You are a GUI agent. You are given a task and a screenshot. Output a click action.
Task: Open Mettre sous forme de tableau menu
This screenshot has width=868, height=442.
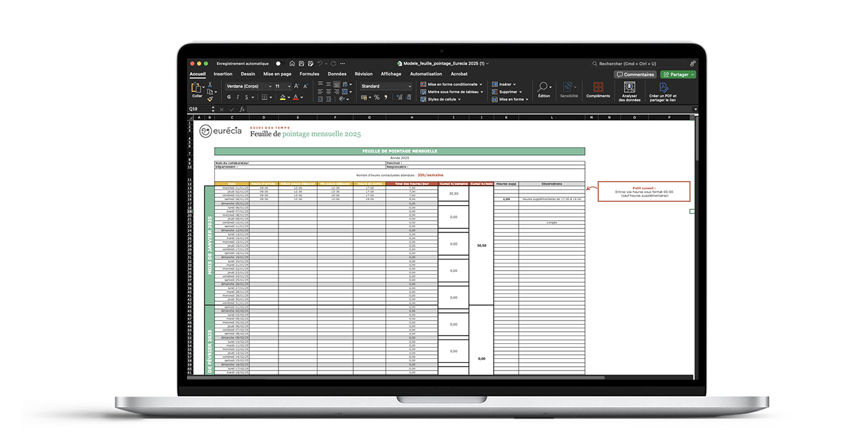coord(452,92)
